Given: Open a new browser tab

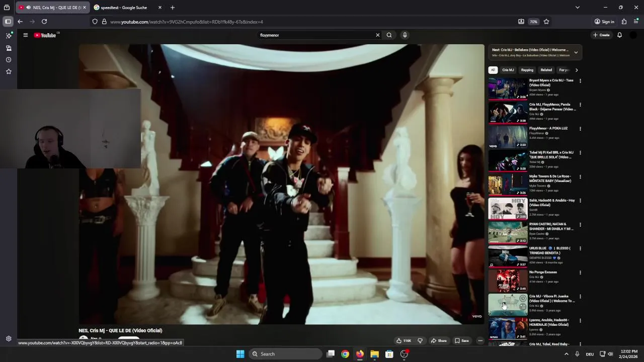Looking at the screenshot, I should (173, 8).
